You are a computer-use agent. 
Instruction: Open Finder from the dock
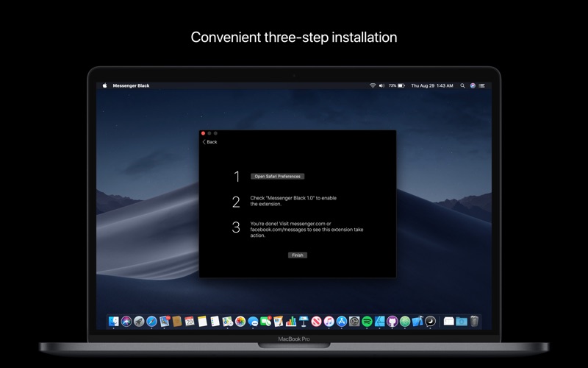pos(114,322)
